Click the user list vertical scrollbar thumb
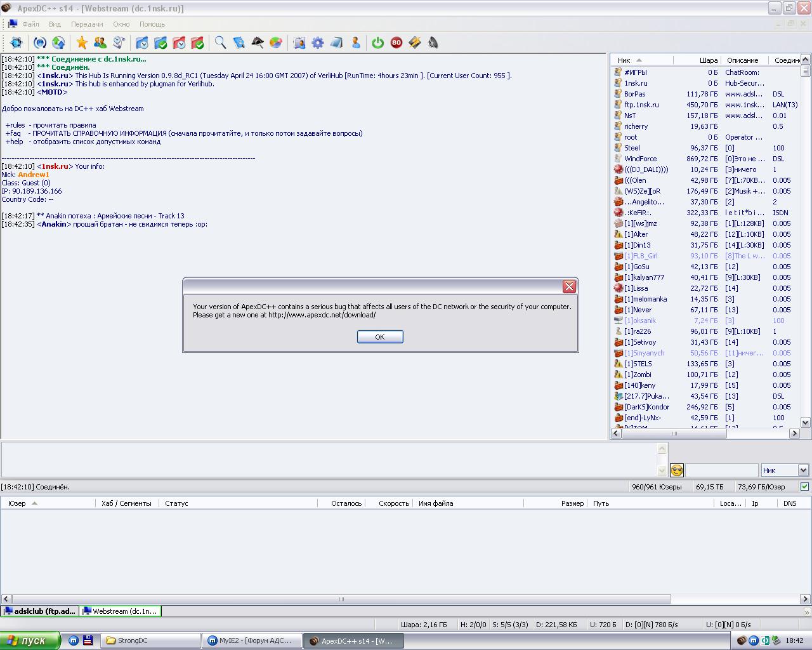Image resolution: width=812 pixels, height=650 pixels. point(806,70)
